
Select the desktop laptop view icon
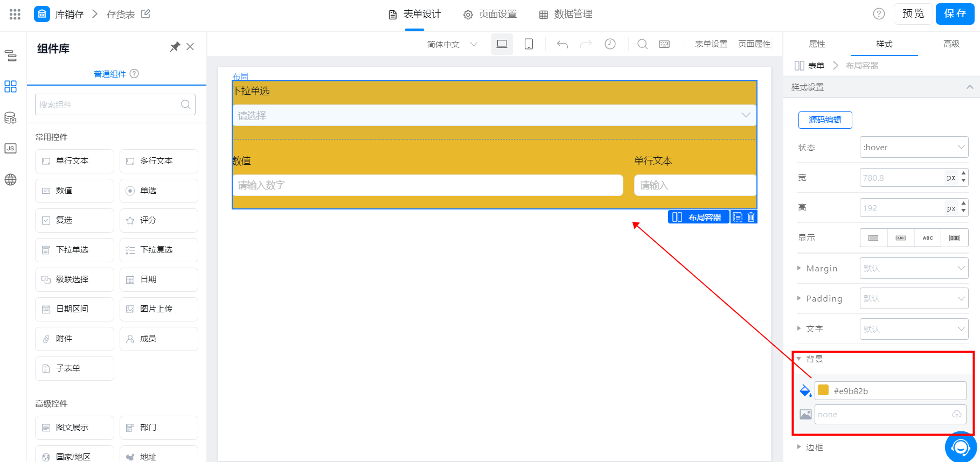(502, 44)
